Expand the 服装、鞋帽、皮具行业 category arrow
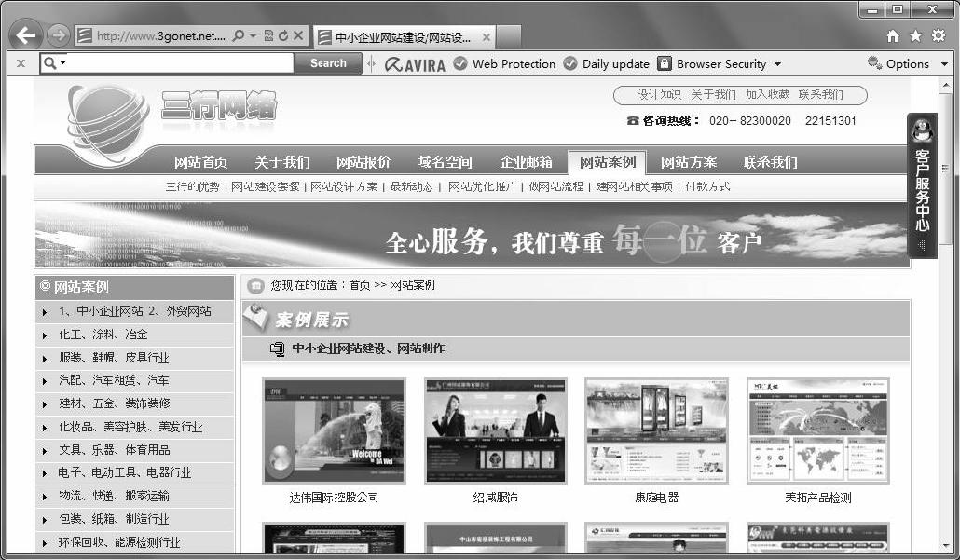This screenshot has height=560, width=960. (x=45, y=359)
